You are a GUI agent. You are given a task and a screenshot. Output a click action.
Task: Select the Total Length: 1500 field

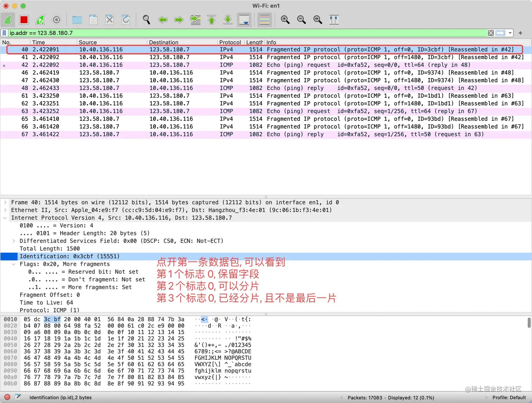point(50,249)
